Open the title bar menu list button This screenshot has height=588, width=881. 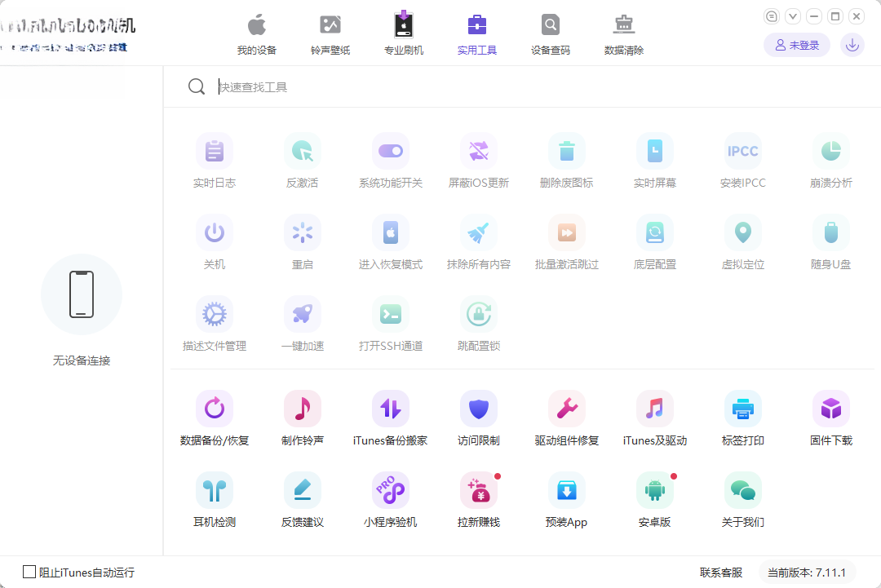[x=772, y=16]
